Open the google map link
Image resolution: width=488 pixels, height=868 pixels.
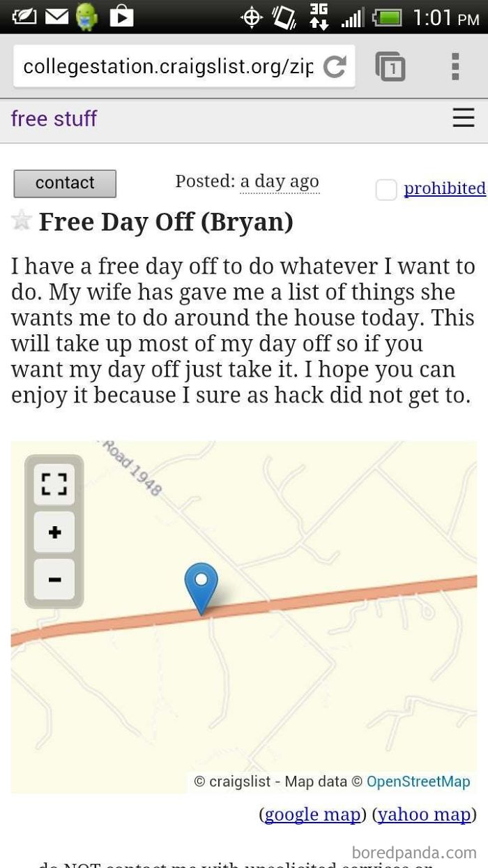pyautogui.click(x=312, y=814)
